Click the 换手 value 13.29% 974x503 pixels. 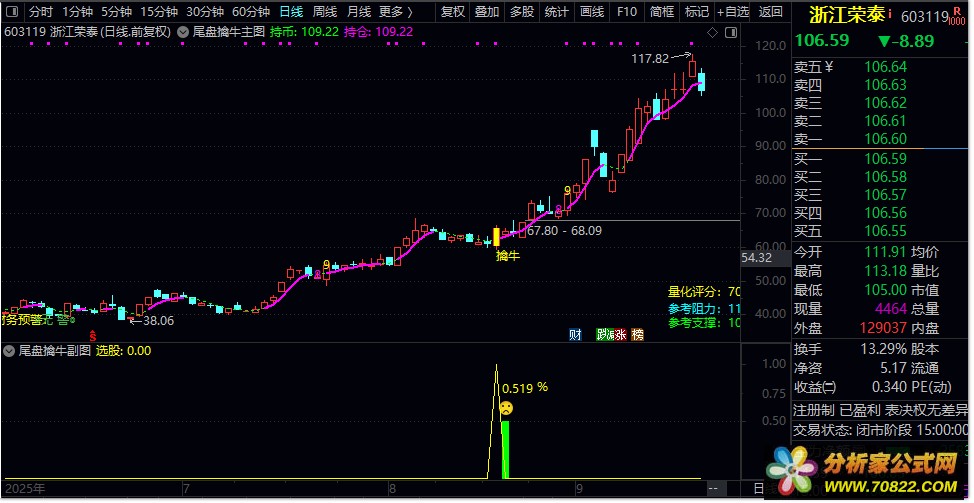tap(883, 349)
